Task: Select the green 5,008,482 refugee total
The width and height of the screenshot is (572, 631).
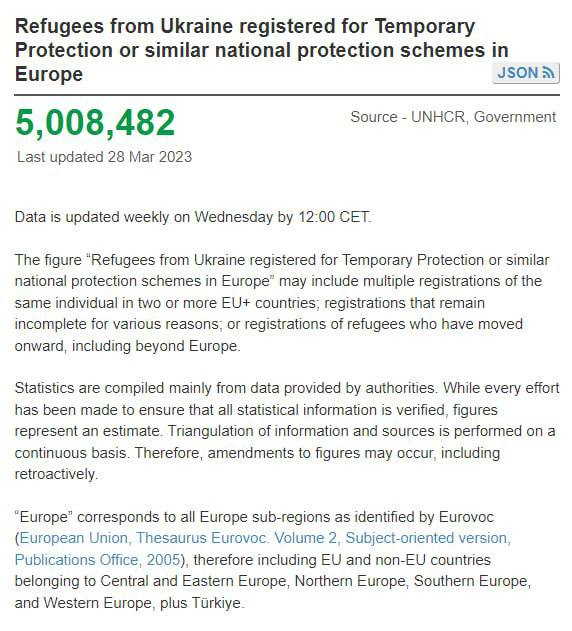Action: coord(95,122)
